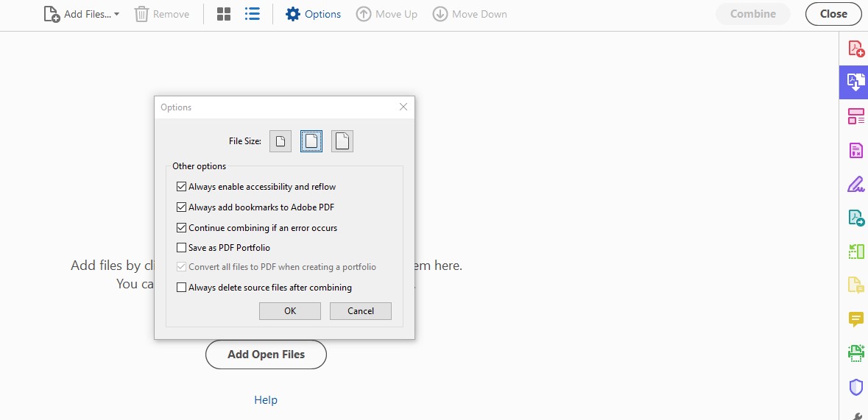The height and width of the screenshot is (420, 868).
Task: Enable Always delete source files after combining
Action: coord(181,287)
